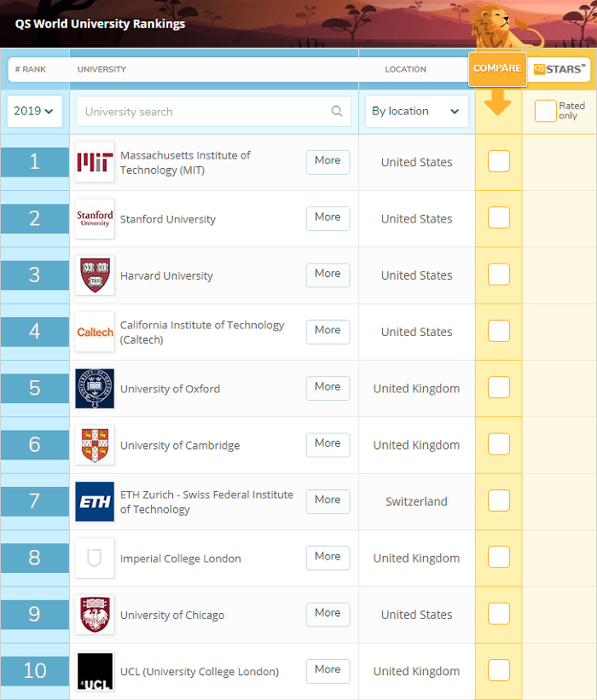The width and height of the screenshot is (597, 700).
Task: Open University of Chicago name link
Action: 172,616
